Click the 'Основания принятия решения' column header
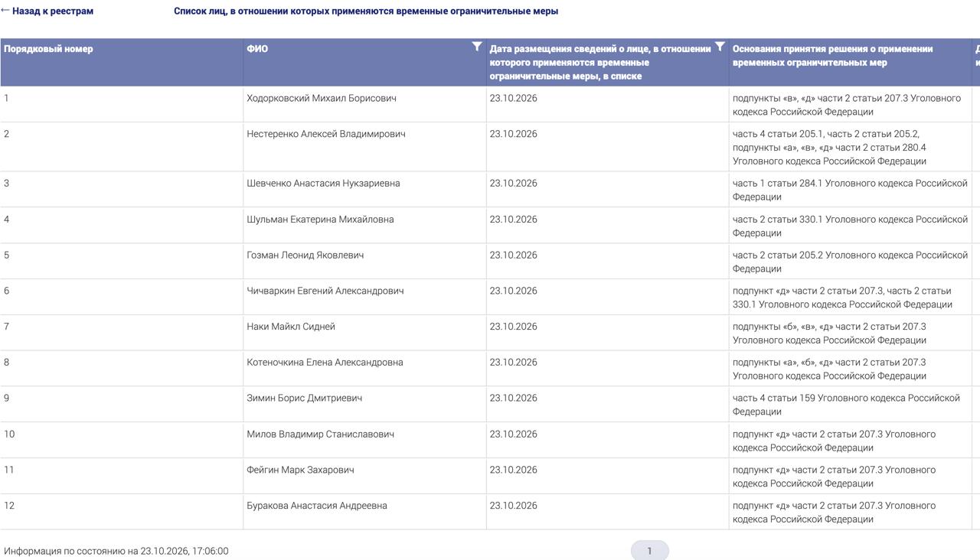This screenshot has width=980, height=560. pyautogui.click(x=833, y=56)
